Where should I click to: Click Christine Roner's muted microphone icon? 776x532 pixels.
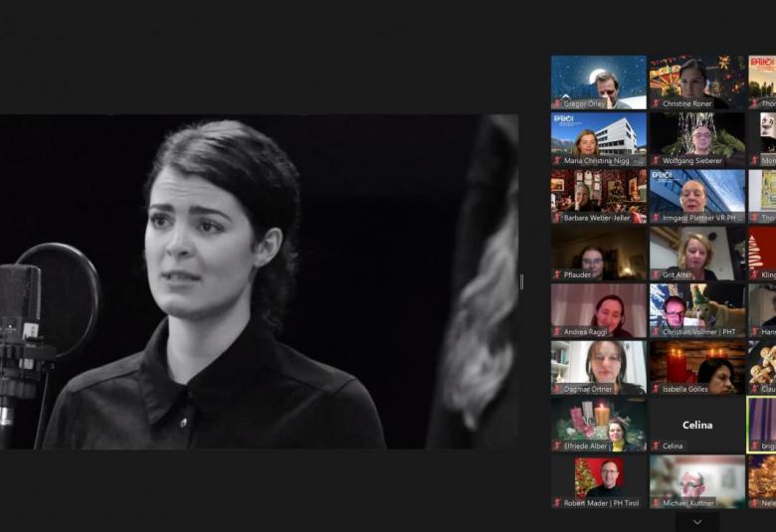[x=656, y=103]
